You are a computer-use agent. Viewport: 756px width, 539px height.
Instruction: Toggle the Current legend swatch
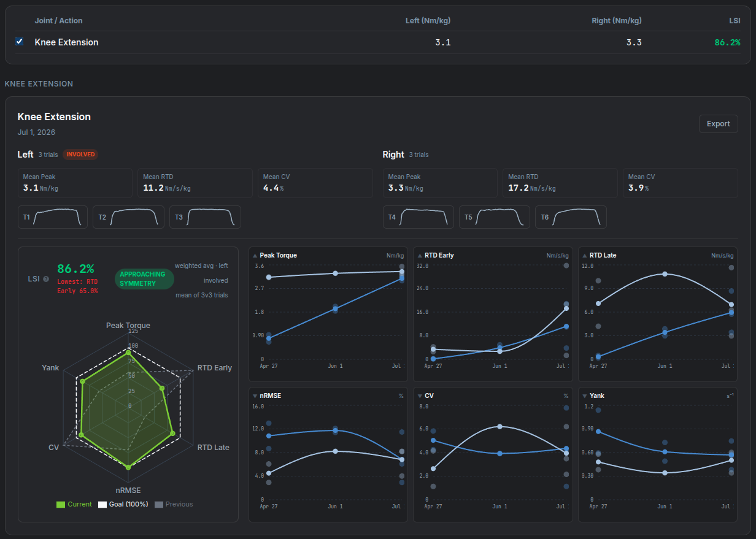click(60, 505)
